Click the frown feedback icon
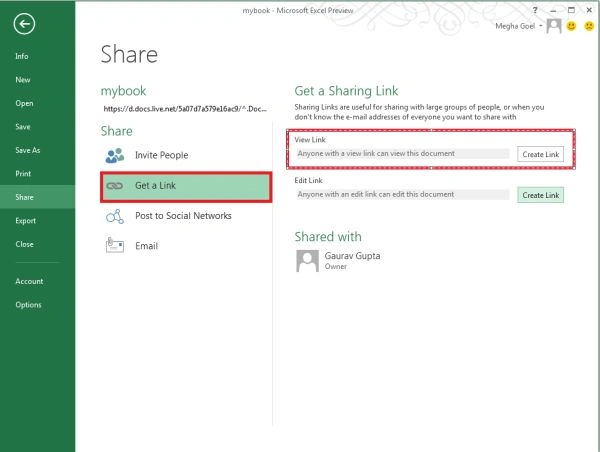The height and width of the screenshot is (452, 600). click(x=589, y=26)
